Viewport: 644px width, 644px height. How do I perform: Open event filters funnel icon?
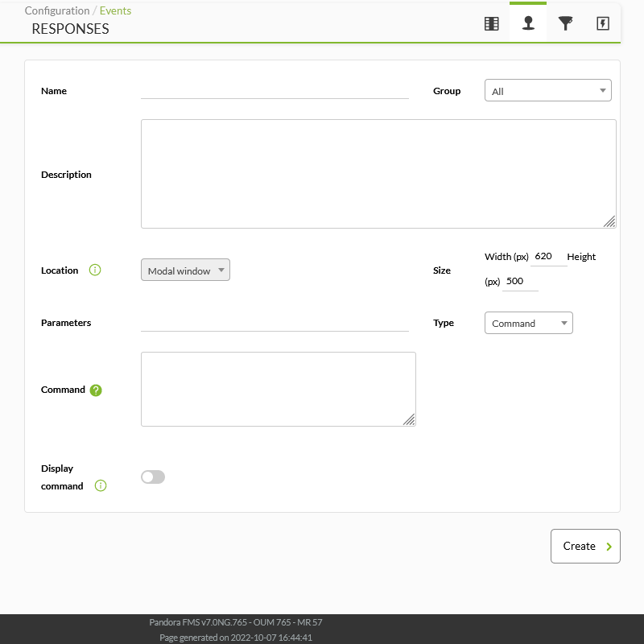(x=565, y=23)
